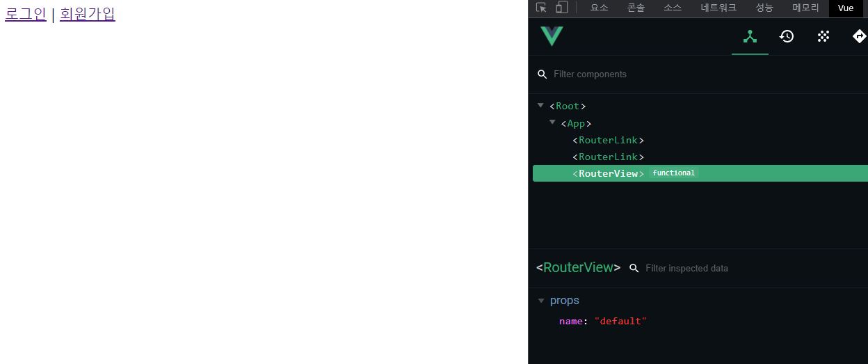Open the Events dots icon
The width and height of the screenshot is (868, 364).
pos(823,37)
